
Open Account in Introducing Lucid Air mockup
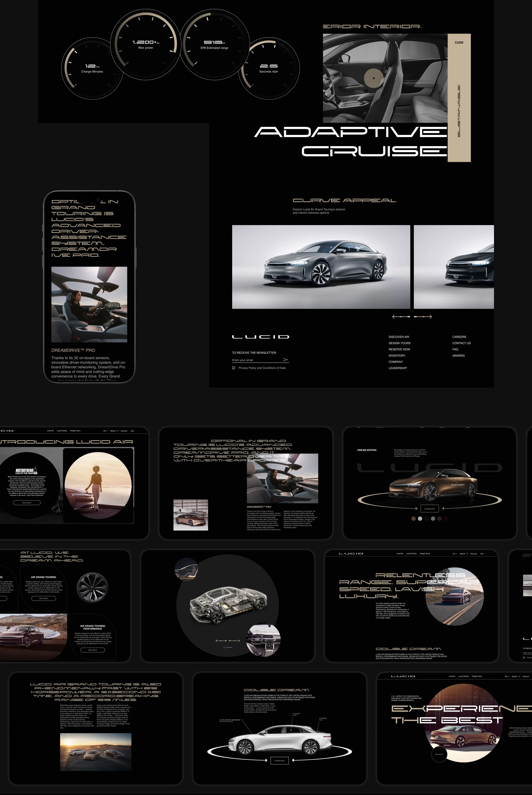pos(124,431)
